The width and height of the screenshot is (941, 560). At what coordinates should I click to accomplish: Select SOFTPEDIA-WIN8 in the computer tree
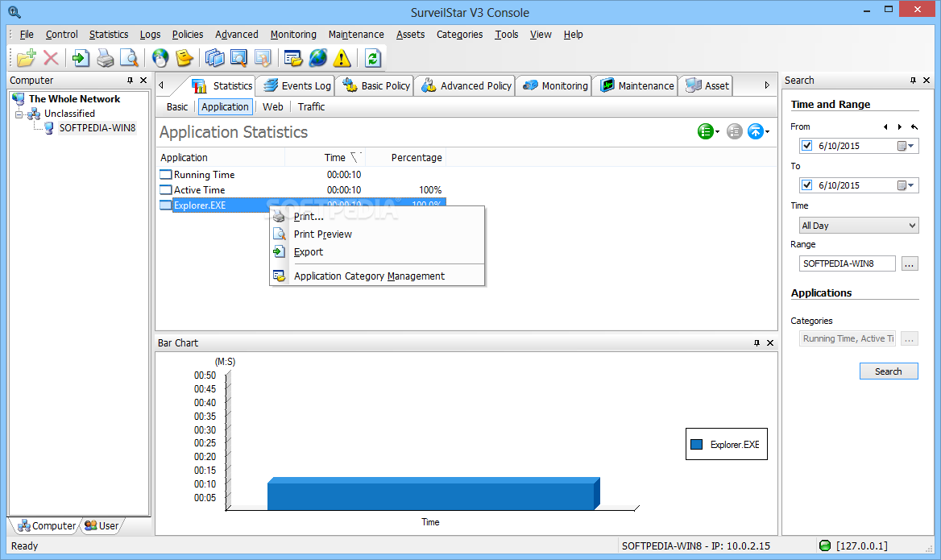click(x=97, y=128)
